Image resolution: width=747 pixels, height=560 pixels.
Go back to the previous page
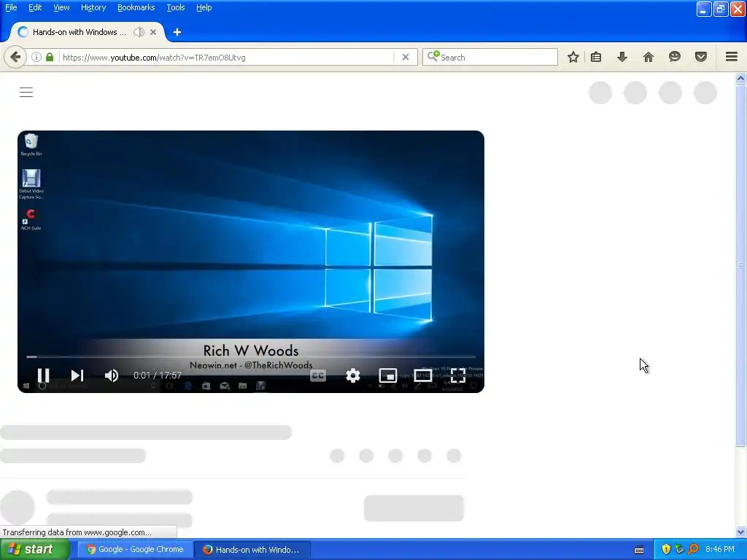15,57
